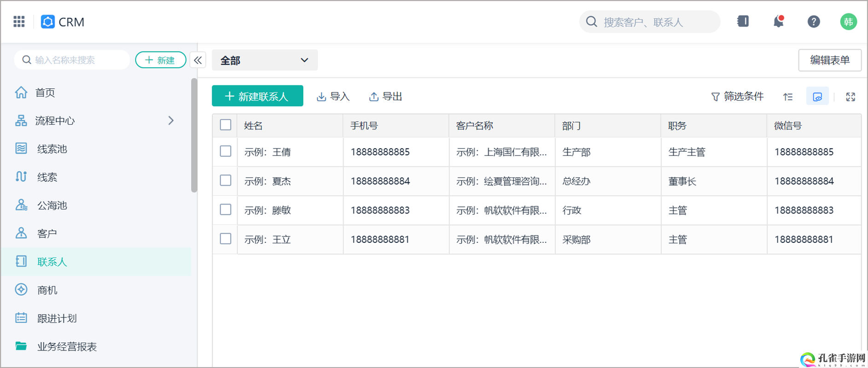
Task: Click department cell 行政
Action: (608, 210)
